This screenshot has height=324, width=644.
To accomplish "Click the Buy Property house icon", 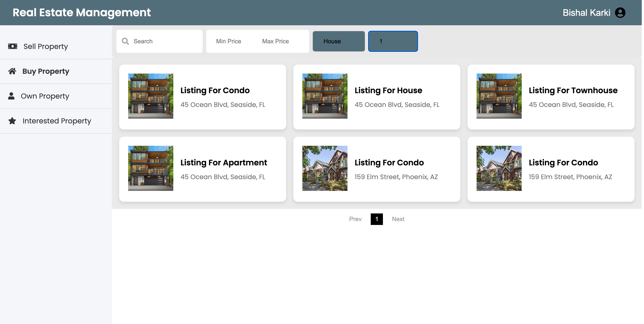I will coord(12,71).
